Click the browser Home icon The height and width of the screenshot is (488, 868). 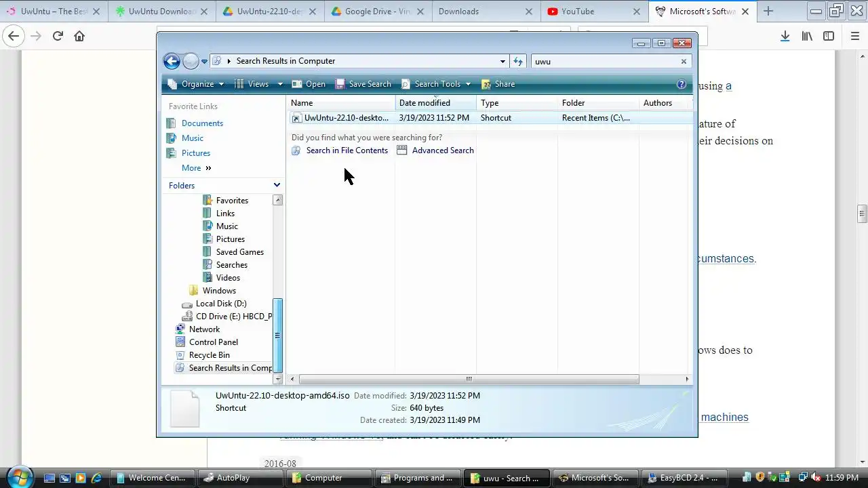coord(79,37)
